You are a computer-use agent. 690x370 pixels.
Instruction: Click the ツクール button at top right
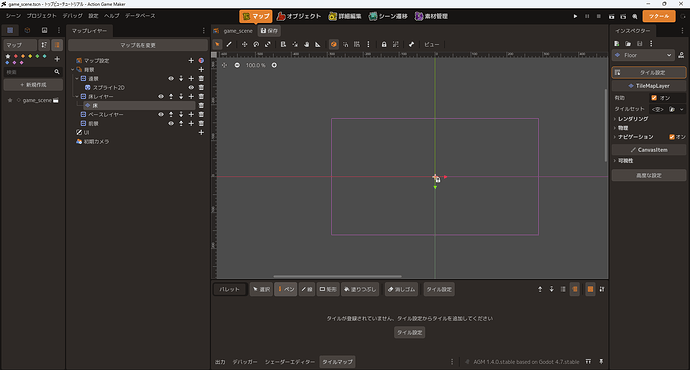[659, 16]
